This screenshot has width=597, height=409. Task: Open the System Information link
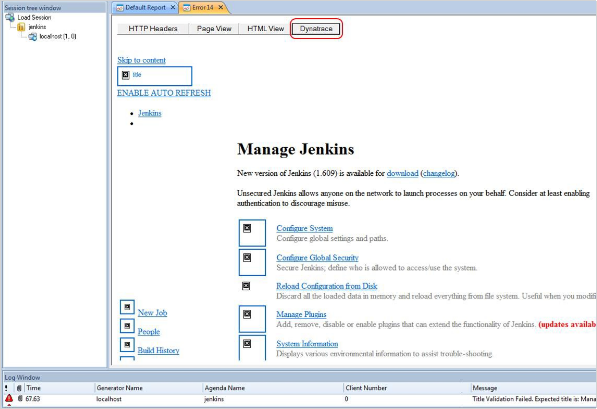[307, 343]
